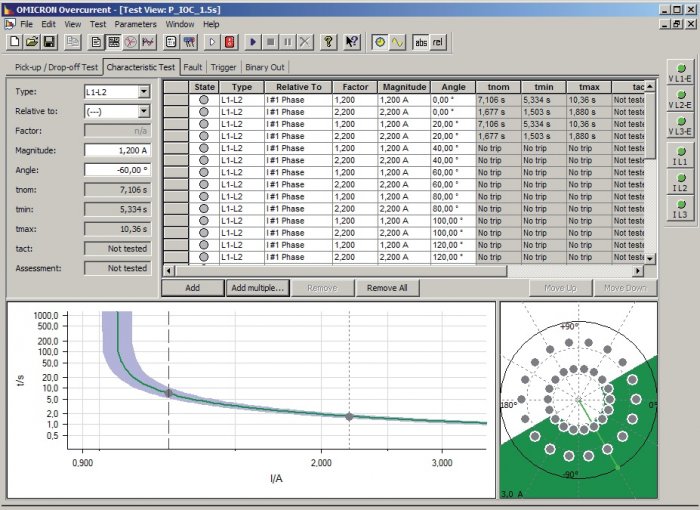Image resolution: width=700 pixels, height=510 pixels.
Task: Open help topics question mark icon
Action: tap(329, 42)
